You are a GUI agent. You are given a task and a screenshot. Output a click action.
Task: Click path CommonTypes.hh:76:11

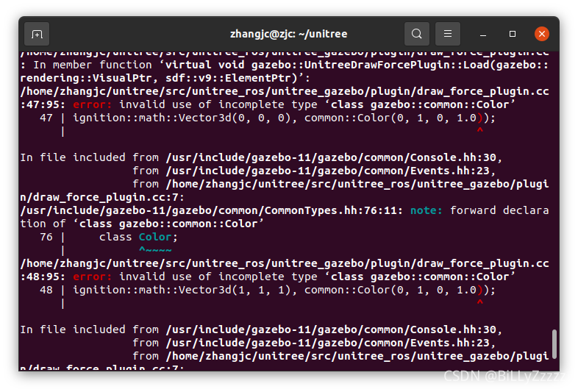[x=212, y=210]
